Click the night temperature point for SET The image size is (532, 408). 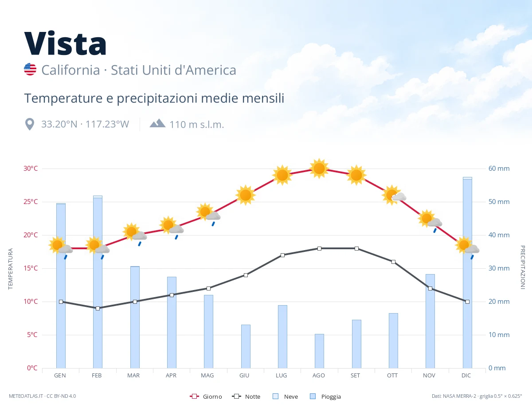click(356, 248)
